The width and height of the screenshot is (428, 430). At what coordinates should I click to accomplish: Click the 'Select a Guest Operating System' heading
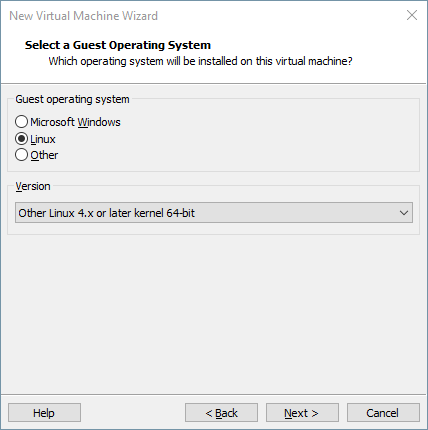point(118,45)
